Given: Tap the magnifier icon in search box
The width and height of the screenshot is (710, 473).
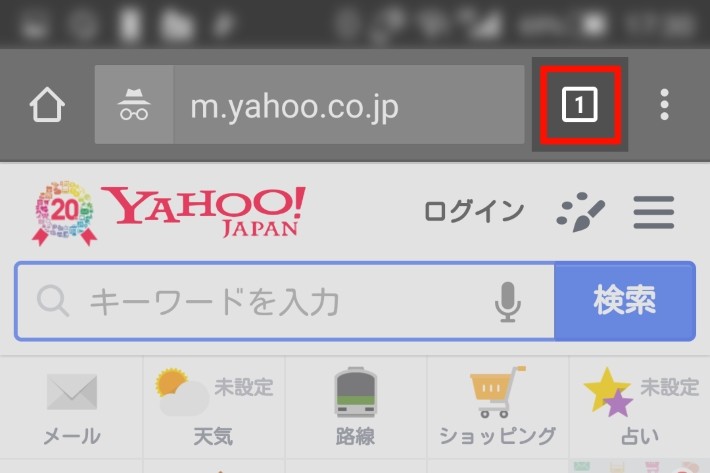Looking at the screenshot, I should pos(53,301).
